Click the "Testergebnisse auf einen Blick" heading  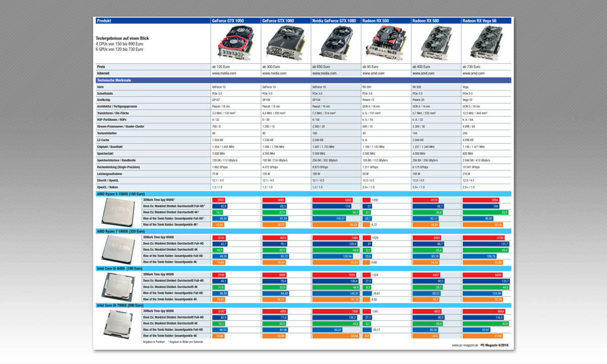[122, 38]
